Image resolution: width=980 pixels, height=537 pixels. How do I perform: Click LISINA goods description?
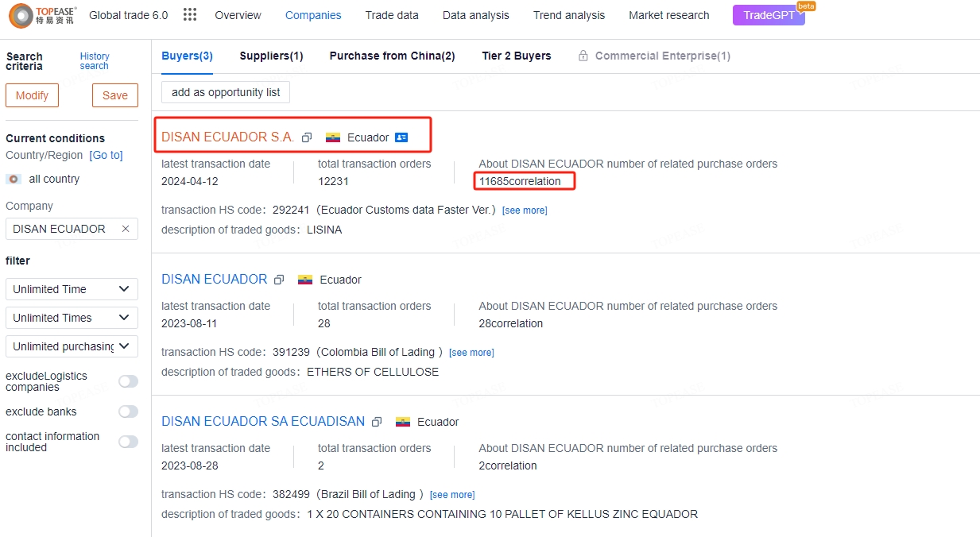pyautogui.click(x=324, y=230)
